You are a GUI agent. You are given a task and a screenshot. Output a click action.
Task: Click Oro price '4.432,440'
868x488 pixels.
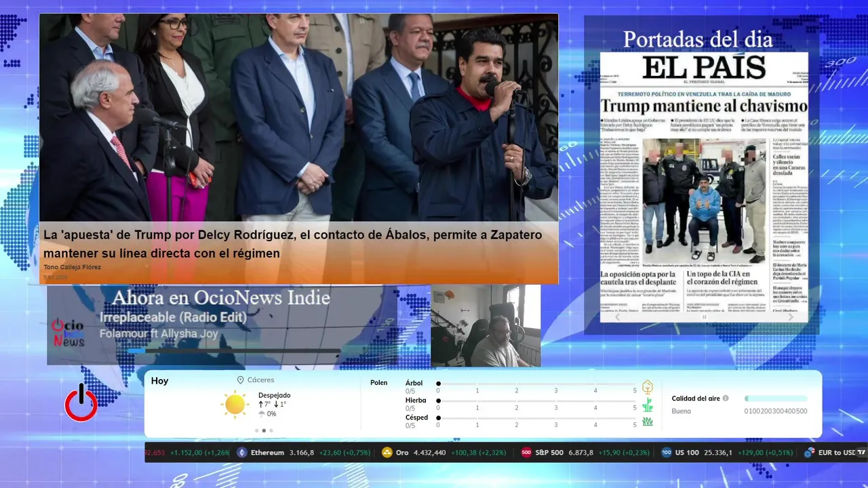point(430,453)
